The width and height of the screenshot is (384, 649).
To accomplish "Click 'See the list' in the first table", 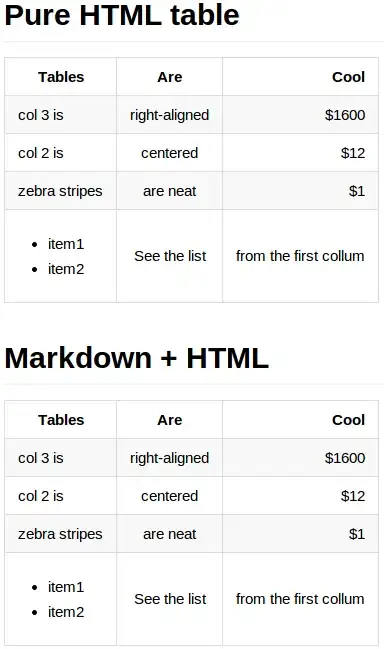I will tap(170, 256).
